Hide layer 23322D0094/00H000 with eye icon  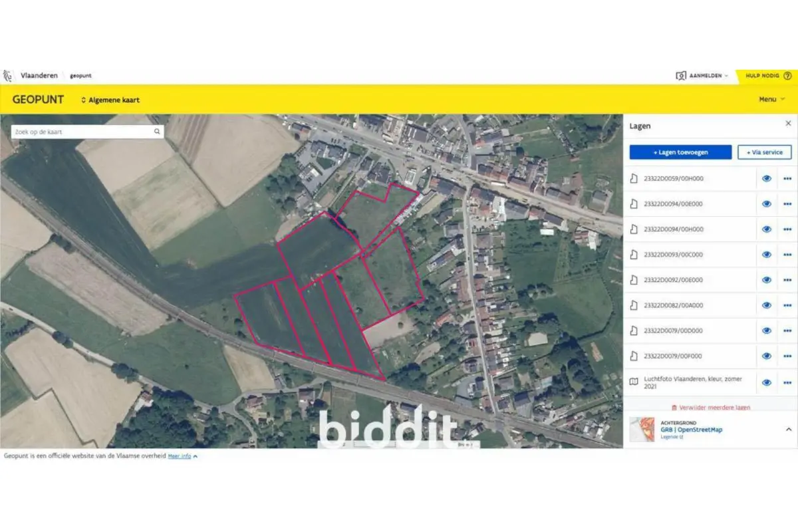point(767,229)
